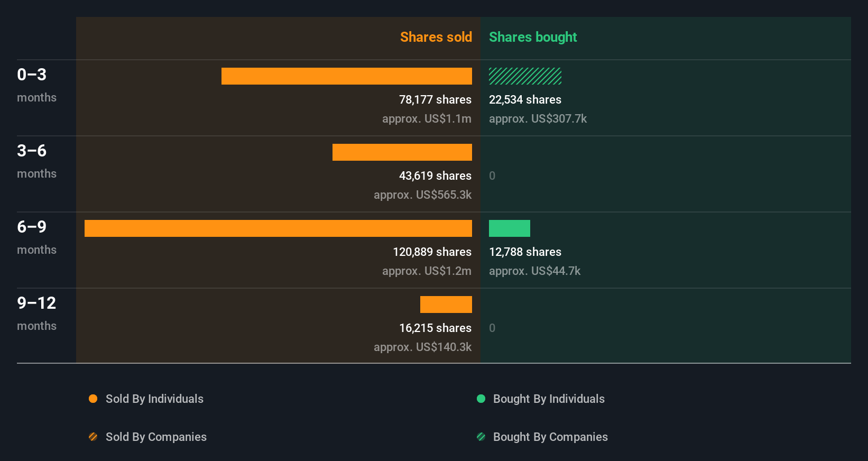Viewport: 868px width, 461px height.
Task: Click the 6–9 months orange sold bar
Action: point(278,228)
